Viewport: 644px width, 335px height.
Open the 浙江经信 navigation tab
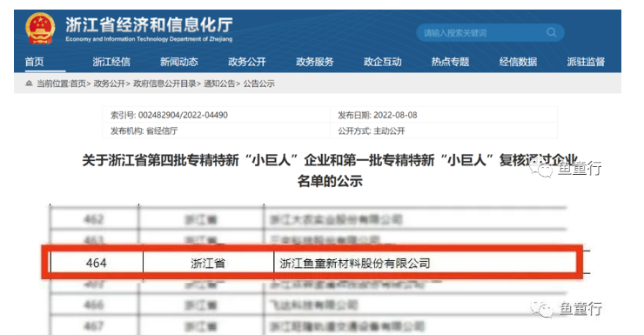coord(111,62)
